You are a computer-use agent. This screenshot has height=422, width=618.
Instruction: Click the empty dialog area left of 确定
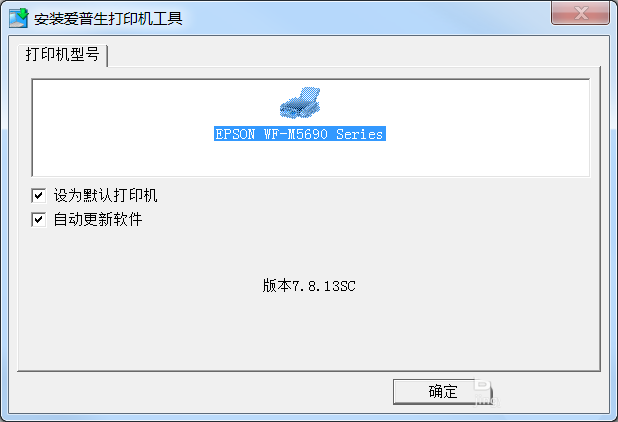coord(201,392)
